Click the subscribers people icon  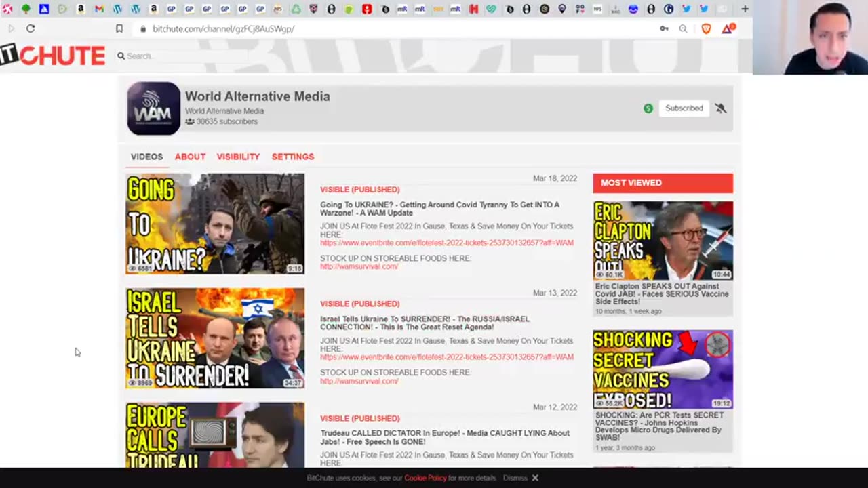point(190,122)
